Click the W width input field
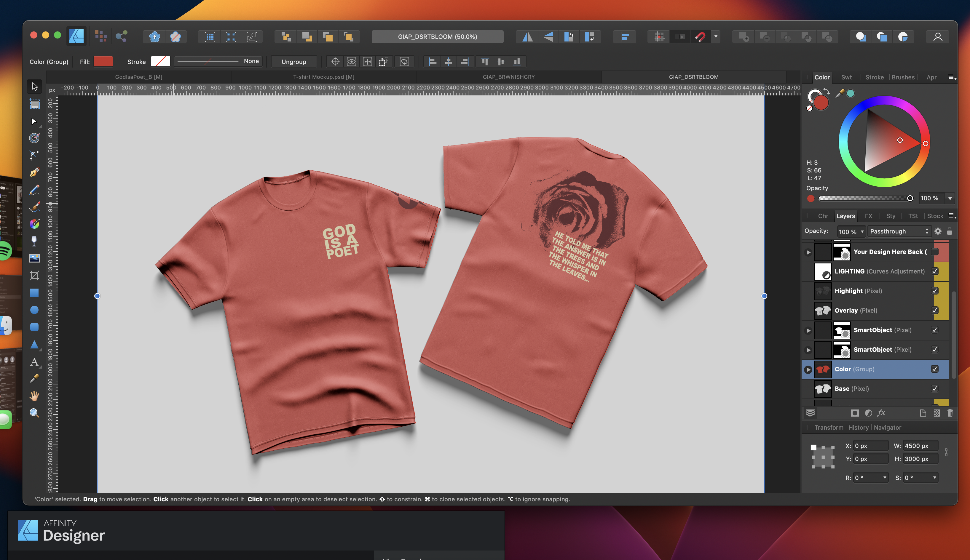Screen dimensions: 970x560 click(920, 446)
